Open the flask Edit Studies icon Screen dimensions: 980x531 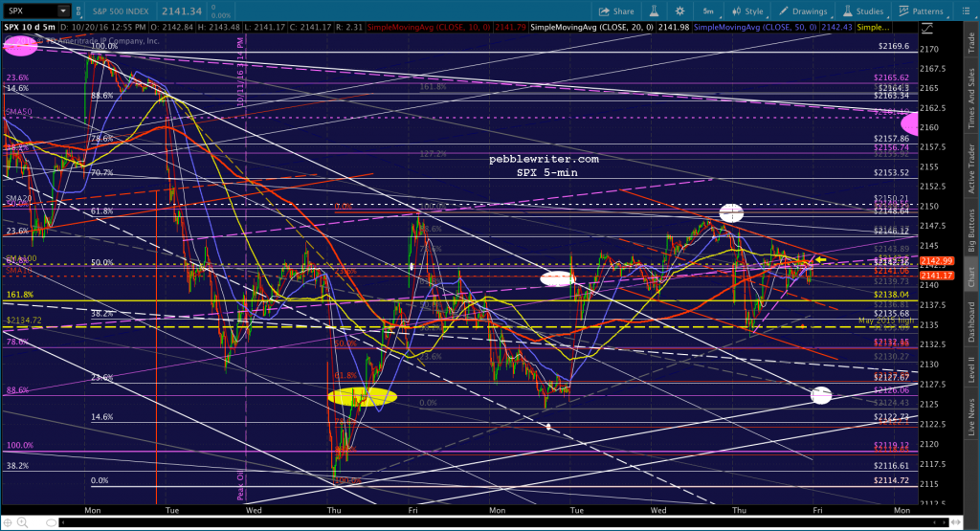click(x=654, y=11)
